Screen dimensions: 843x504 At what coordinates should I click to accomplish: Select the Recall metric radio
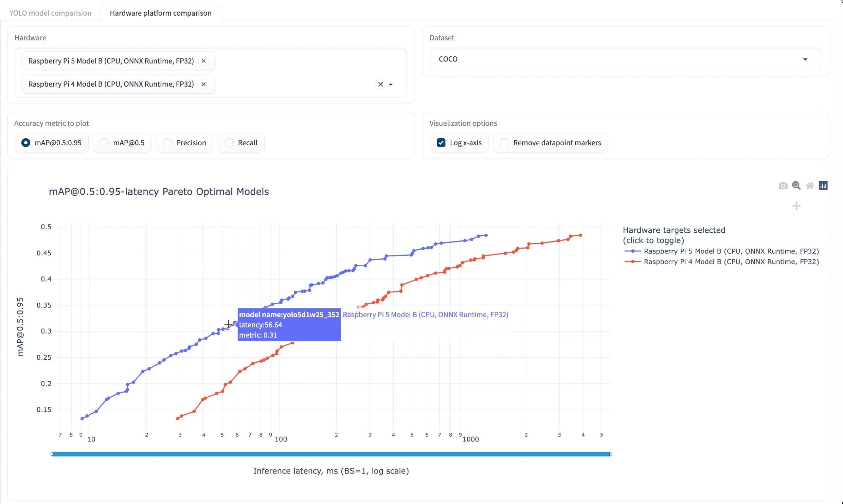click(x=229, y=143)
